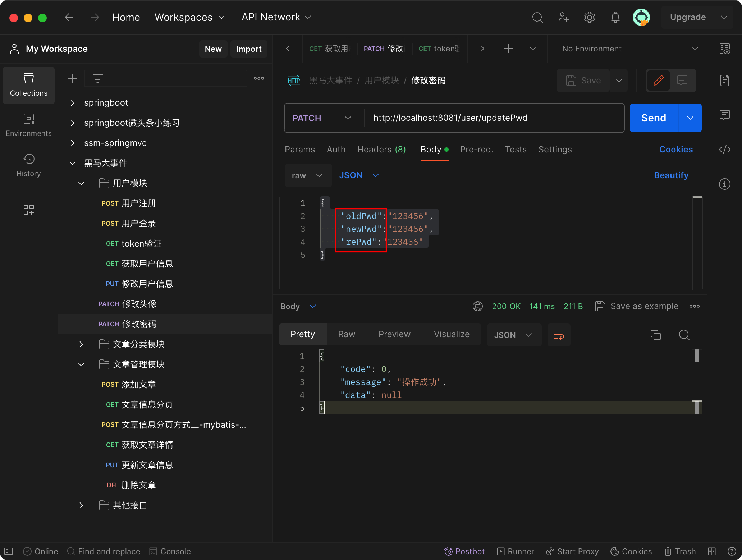The height and width of the screenshot is (560, 742).
Task: Open the Workspaces menu
Action: tap(189, 17)
